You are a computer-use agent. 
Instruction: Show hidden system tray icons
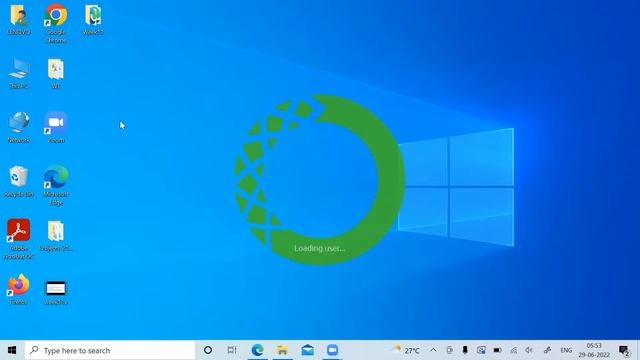pyautogui.click(x=433, y=350)
